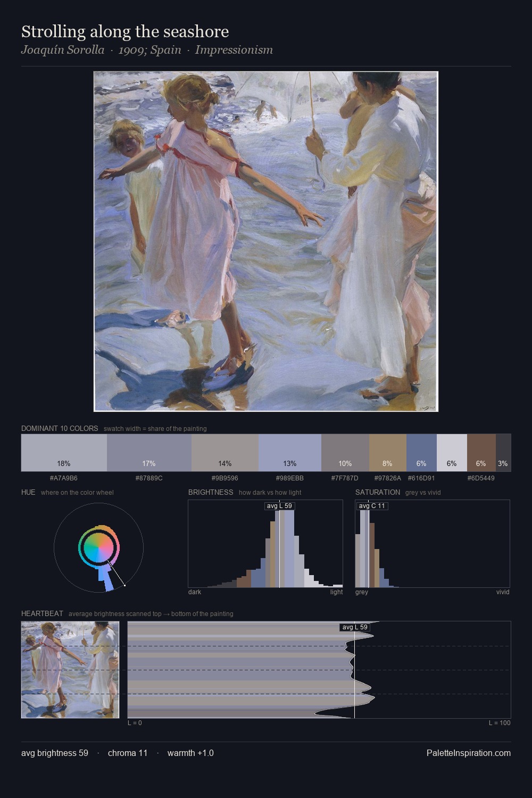Click the hex label #97826A
The width and height of the screenshot is (532, 798).
388,478
